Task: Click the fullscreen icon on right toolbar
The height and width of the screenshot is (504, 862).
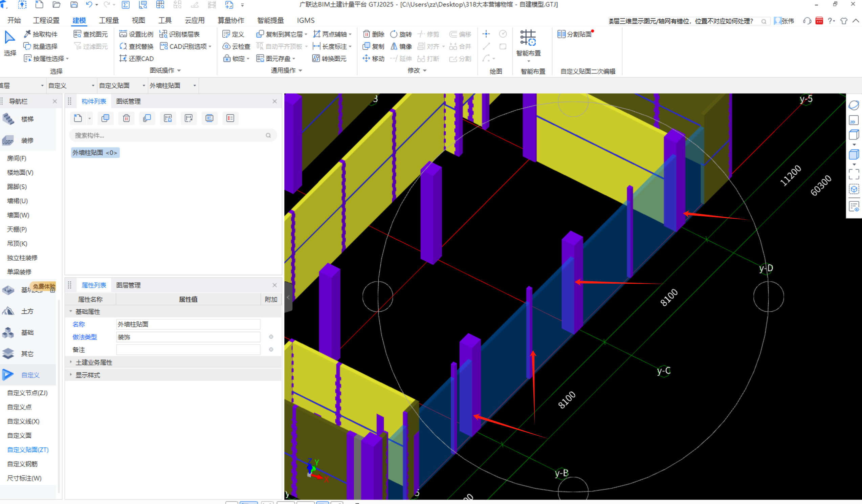Action: tap(854, 174)
